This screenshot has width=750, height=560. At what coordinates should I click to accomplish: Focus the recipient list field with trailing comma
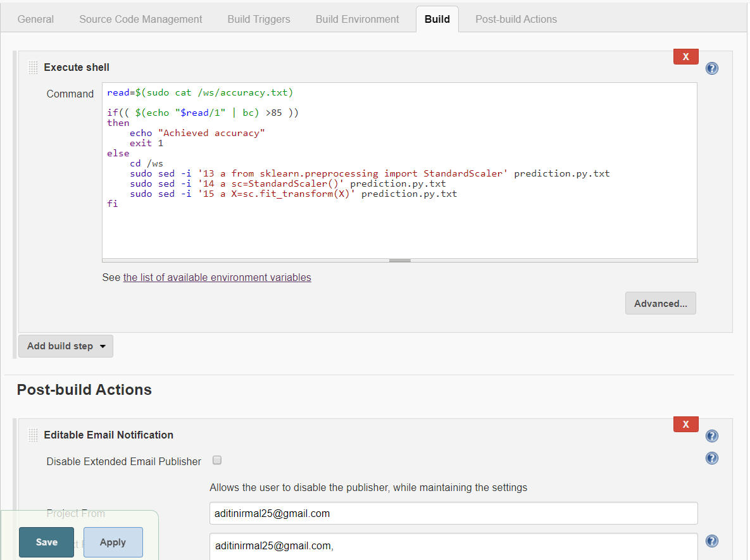pyautogui.click(x=453, y=545)
